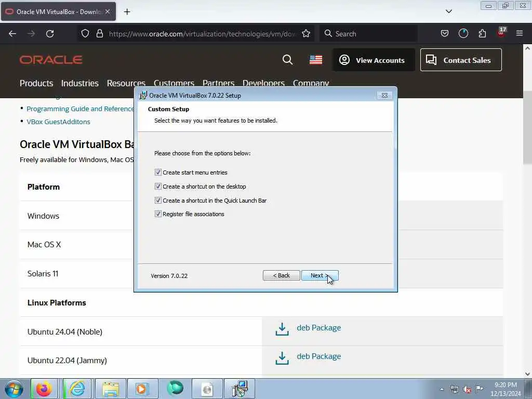Open the media player taskbar icon
The width and height of the screenshot is (532, 399).
(x=142, y=389)
